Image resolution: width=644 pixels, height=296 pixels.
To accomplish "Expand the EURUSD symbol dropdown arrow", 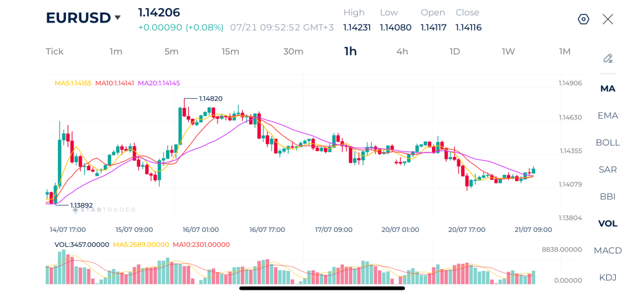I will 118,18.
